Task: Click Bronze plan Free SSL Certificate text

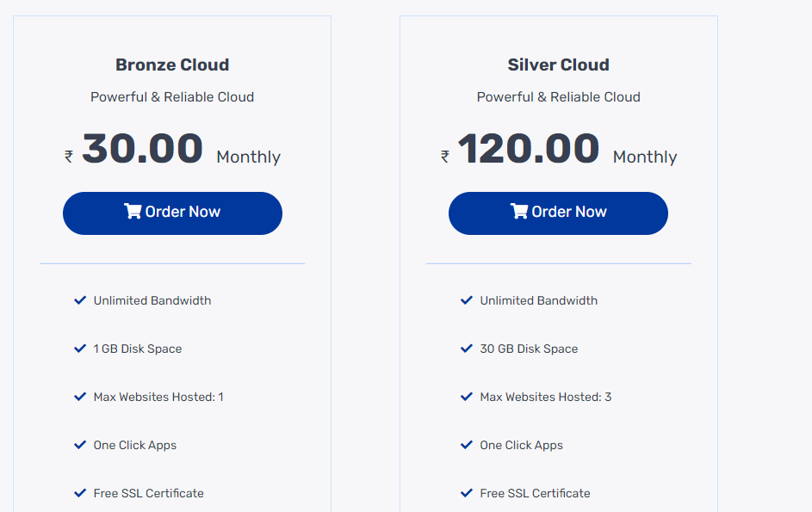Action: pyautogui.click(x=149, y=493)
